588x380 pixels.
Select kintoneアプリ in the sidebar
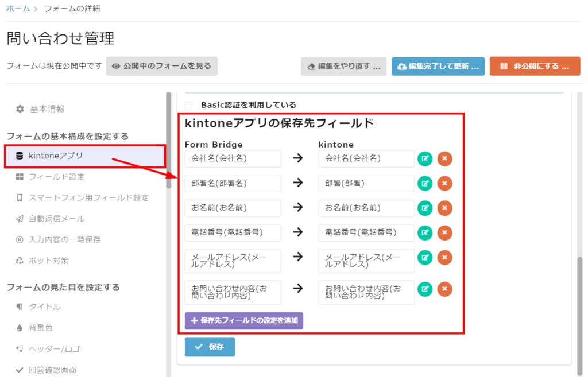coord(85,156)
